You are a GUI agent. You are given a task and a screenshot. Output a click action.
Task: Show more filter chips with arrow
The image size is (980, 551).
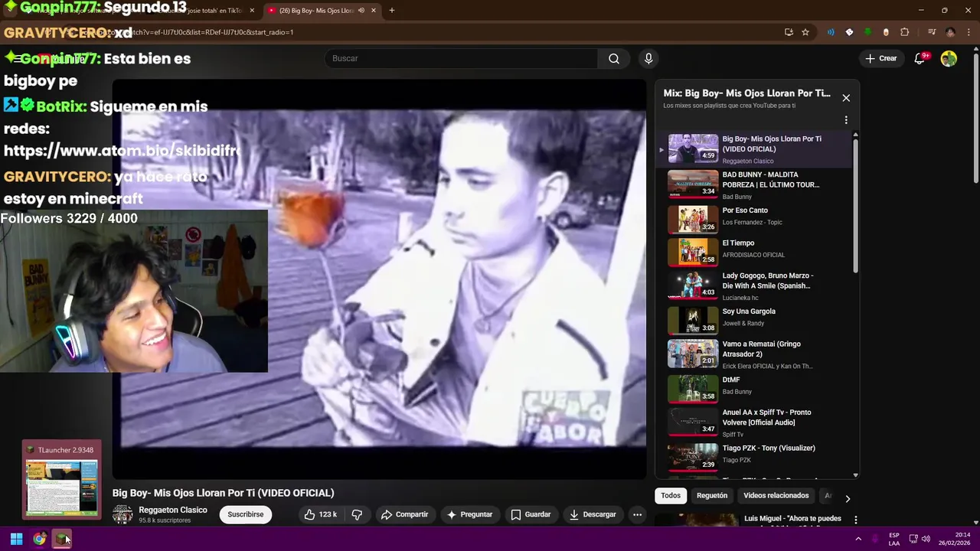coord(847,498)
